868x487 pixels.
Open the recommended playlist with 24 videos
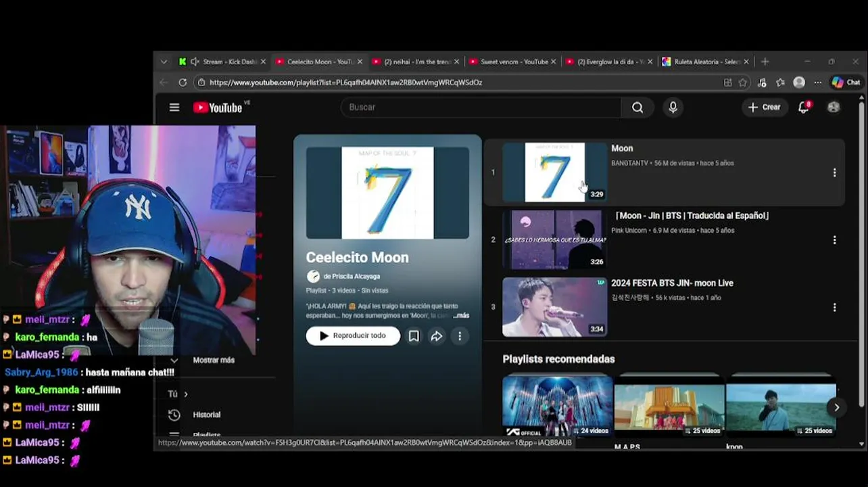(x=557, y=406)
